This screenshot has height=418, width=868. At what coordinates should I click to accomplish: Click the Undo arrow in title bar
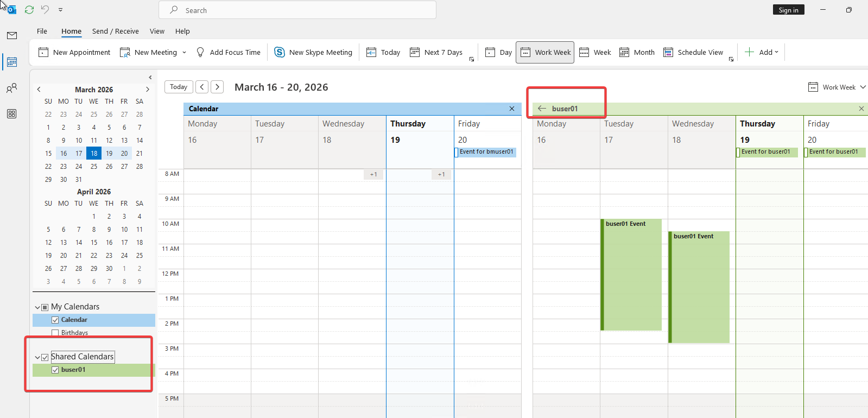coord(45,10)
